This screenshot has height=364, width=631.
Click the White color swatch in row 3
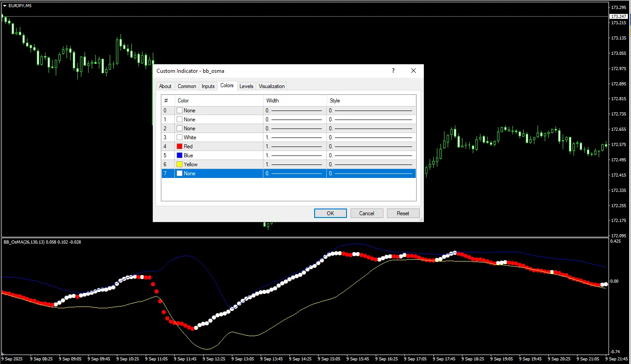[180, 138]
